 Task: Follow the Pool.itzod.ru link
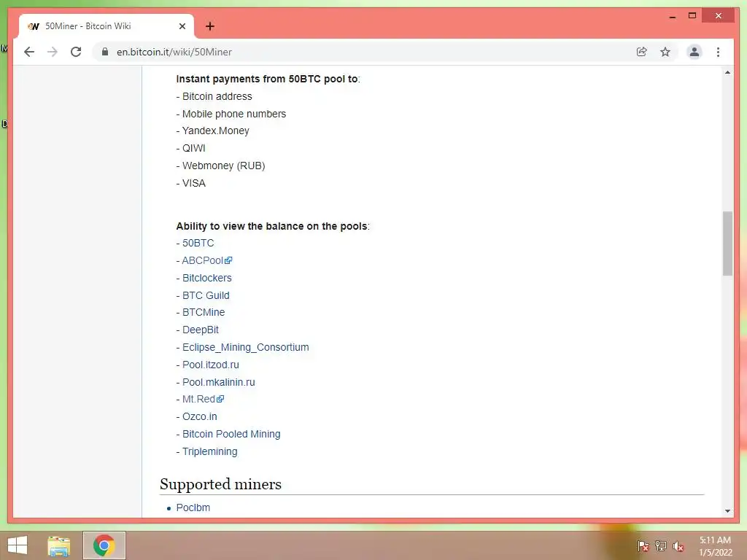pos(211,365)
